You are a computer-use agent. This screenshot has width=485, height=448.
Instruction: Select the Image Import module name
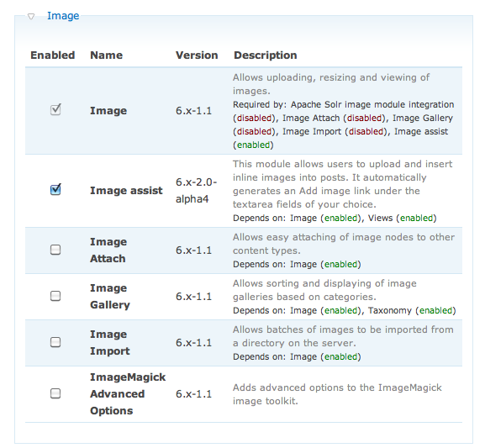(x=110, y=342)
